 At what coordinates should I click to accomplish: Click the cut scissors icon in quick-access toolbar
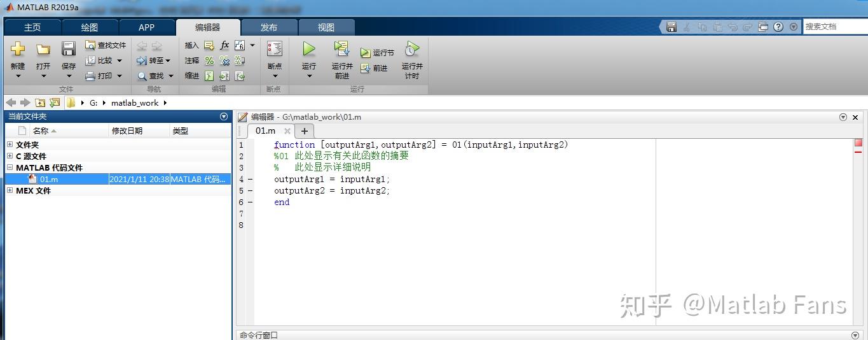[x=687, y=27]
